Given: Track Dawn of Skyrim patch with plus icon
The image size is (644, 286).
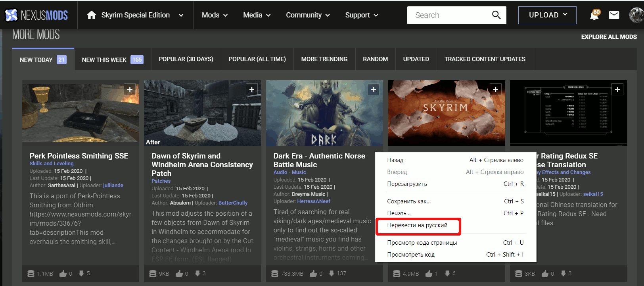Looking at the screenshot, I should click(252, 90).
